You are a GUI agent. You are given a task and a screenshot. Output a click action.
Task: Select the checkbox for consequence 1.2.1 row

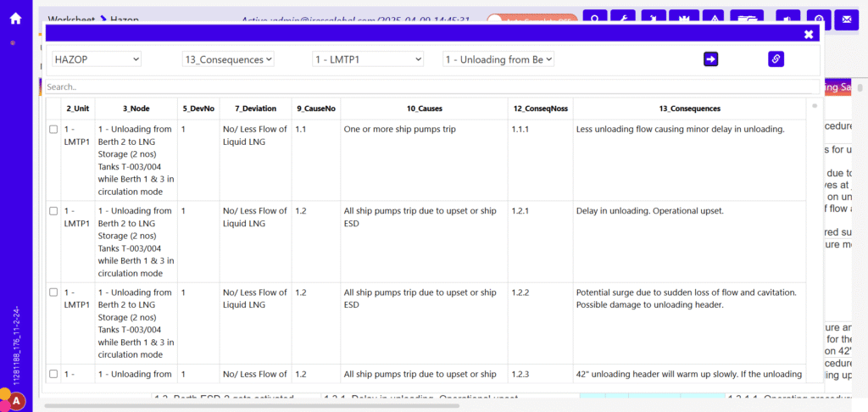(53, 210)
